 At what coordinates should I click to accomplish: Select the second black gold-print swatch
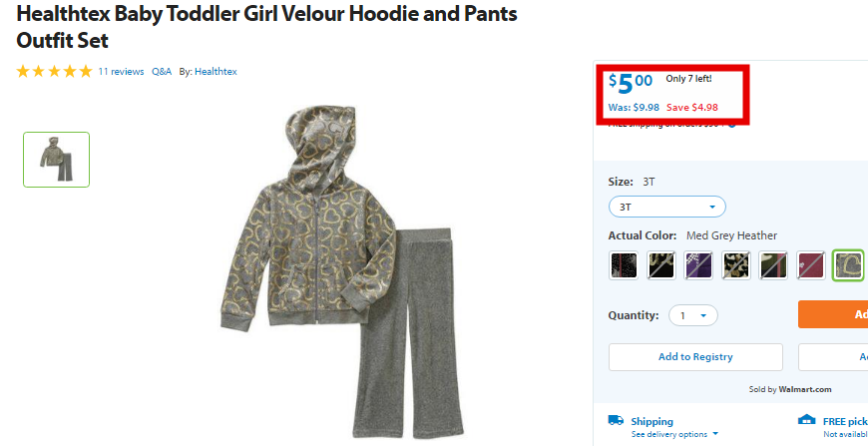pyautogui.click(x=660, y=265)
